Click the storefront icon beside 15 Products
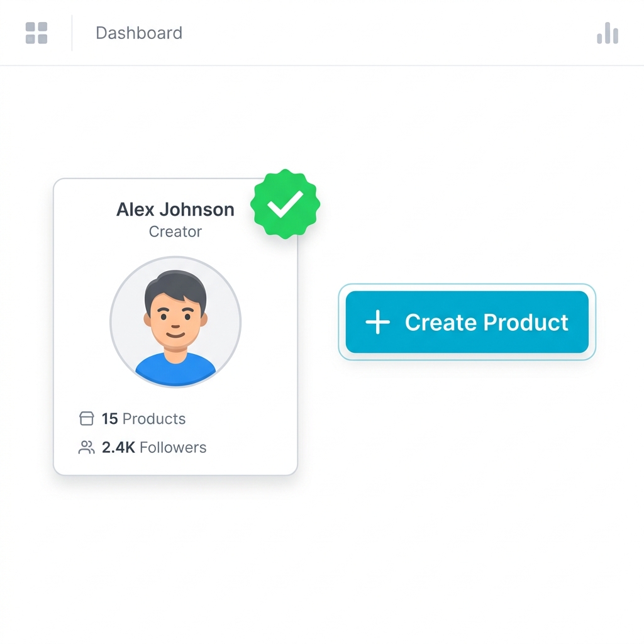Screen dimensions: 644x644 [86, 418]
